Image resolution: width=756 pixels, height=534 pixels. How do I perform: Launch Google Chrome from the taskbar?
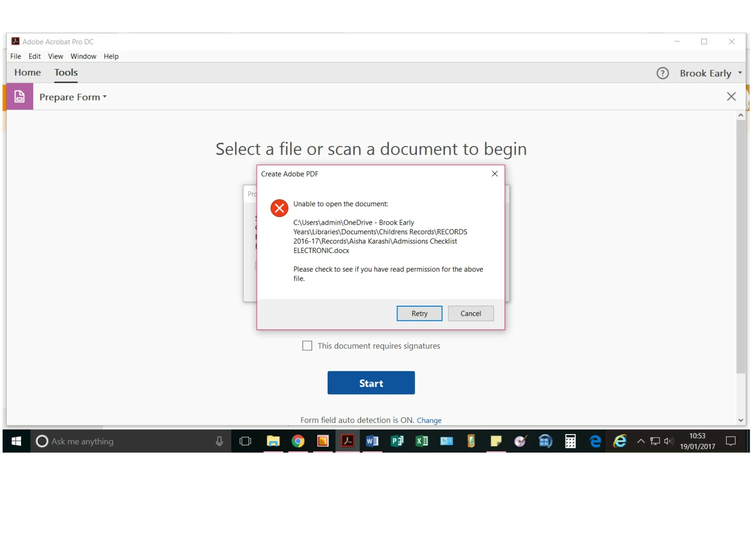(298, 441)
